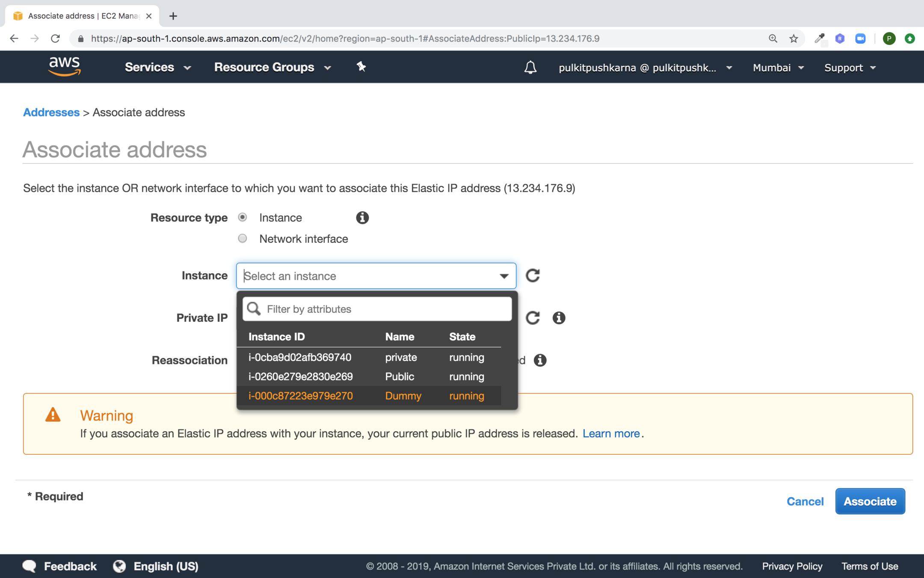Refresh the instance list

tap(533, 275)
